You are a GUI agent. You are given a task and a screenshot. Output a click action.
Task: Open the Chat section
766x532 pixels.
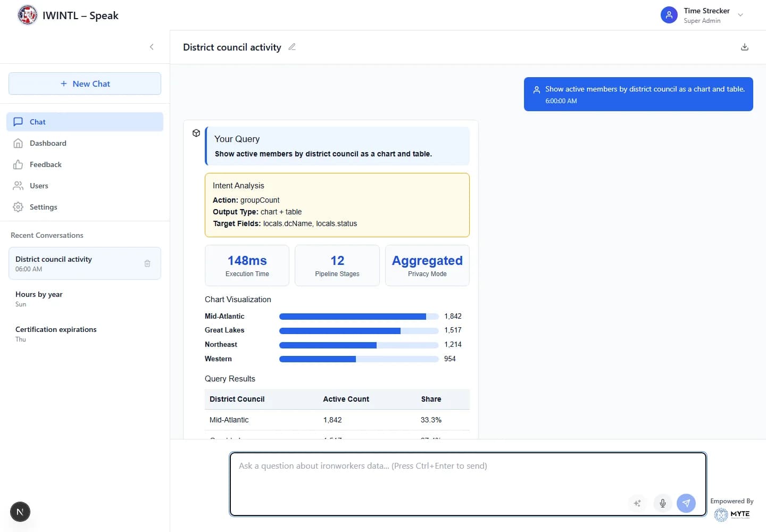point(85,122)
